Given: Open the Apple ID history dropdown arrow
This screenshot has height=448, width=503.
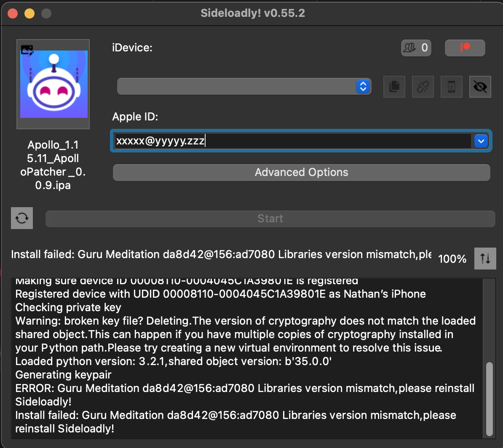Looking at the screenshot, I should point(481,141).
